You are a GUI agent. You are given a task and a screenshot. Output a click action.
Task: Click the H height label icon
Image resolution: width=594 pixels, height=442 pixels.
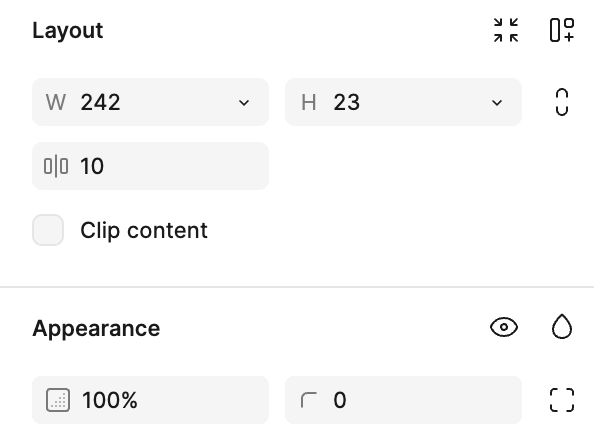[309, 102]
